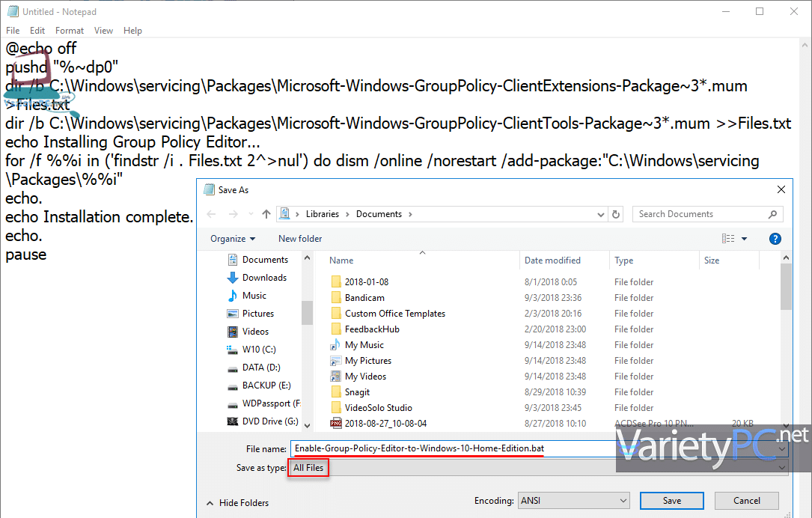Change view layout icon
The height and width of the screenshot is (518, 812).
click(728, 238)
